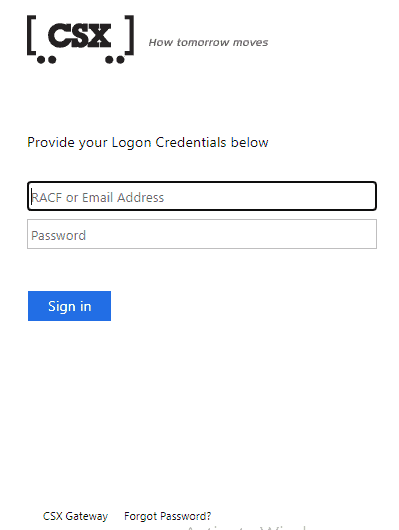Viewport: 399px width, 530px height.
Task: Click the word 'Forgot' in footer link
Action: click(x=141, y=516)
